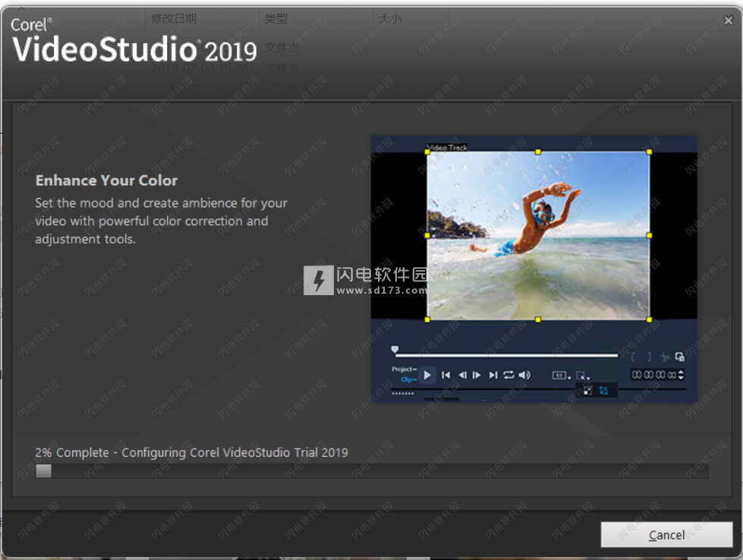743x560 pixels.
Task: Click top-left yellow crop handle
Action: 427,152
